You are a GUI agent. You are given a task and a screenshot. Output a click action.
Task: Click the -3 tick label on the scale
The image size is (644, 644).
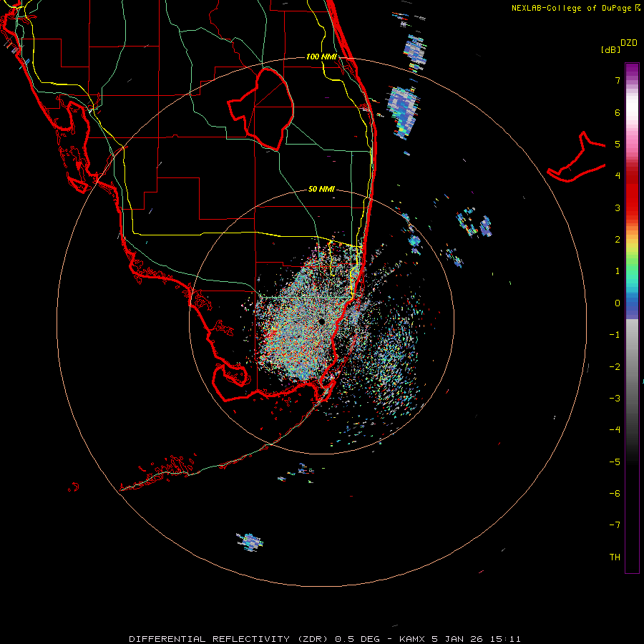click(x=615, y=398)
